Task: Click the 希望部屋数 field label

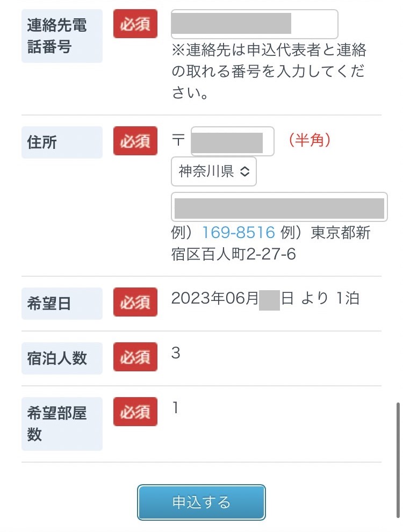Action: coord(56,423)
